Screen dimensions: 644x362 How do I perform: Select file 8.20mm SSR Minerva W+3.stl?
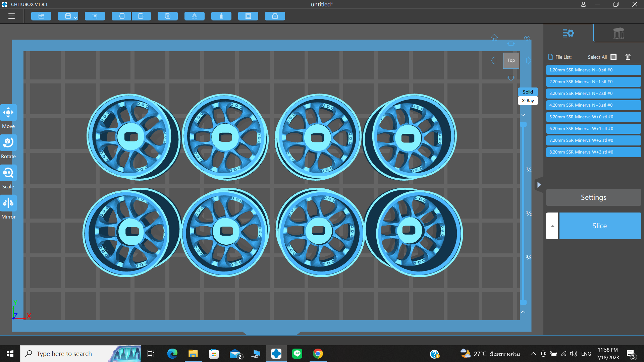(594, 152)
